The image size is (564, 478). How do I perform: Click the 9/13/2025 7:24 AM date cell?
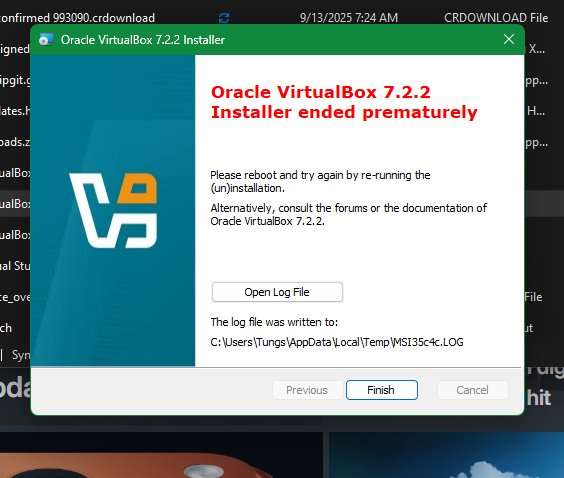pyautogui.click(x=349, y=18)
